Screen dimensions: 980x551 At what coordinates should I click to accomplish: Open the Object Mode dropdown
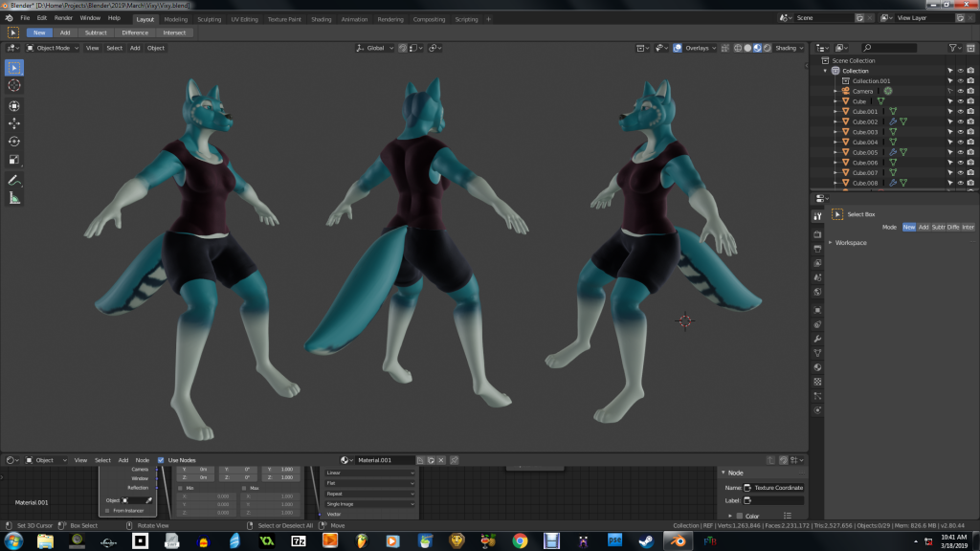[x=54, y=48]
